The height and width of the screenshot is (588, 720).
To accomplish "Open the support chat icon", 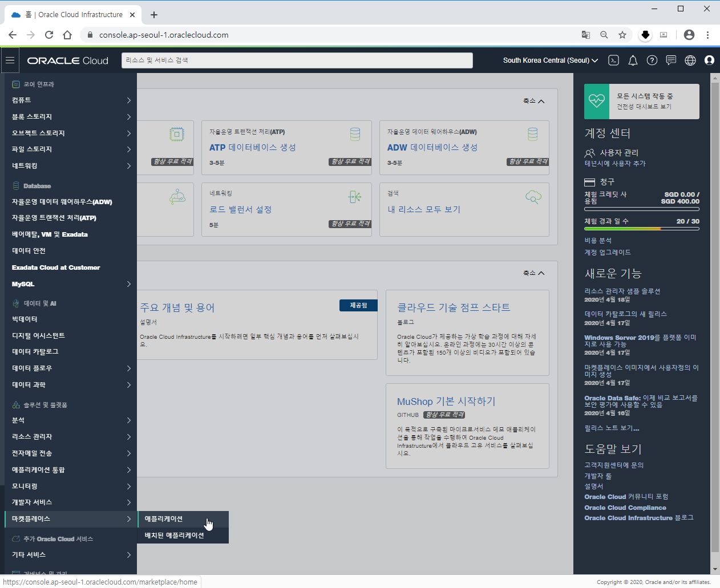I will coord(671,60).
